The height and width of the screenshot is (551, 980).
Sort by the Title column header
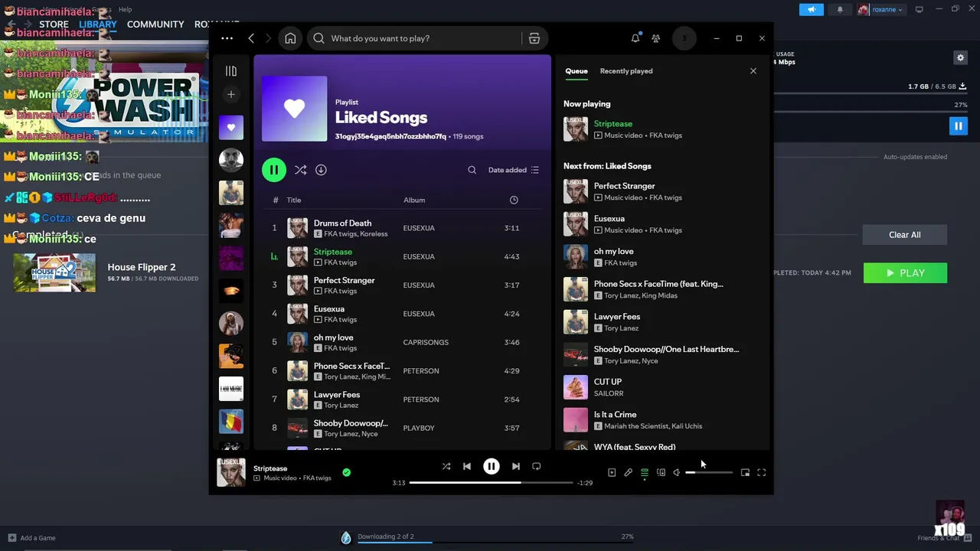(294, 200)
